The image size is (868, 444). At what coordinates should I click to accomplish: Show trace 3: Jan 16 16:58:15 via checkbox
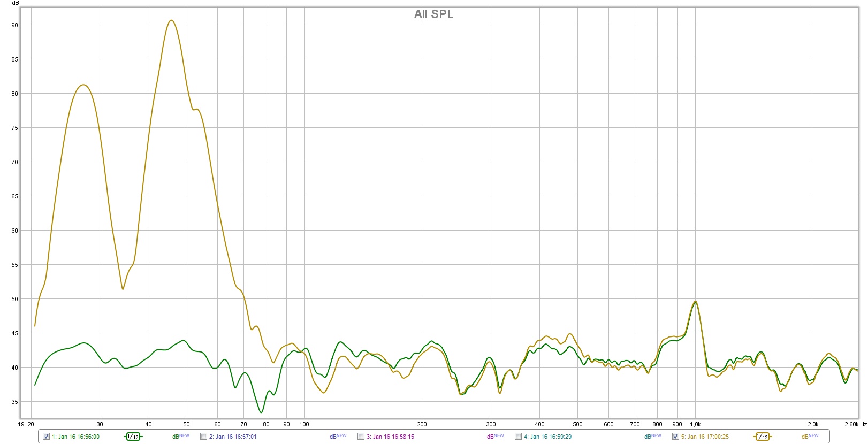coord(361,437)
